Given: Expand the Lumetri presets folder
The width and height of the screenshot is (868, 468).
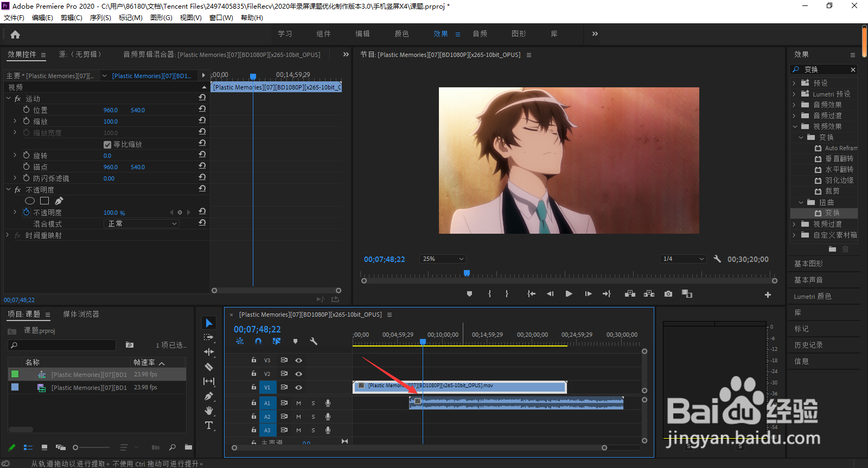Looking at the screenshot, I should 794,94.
